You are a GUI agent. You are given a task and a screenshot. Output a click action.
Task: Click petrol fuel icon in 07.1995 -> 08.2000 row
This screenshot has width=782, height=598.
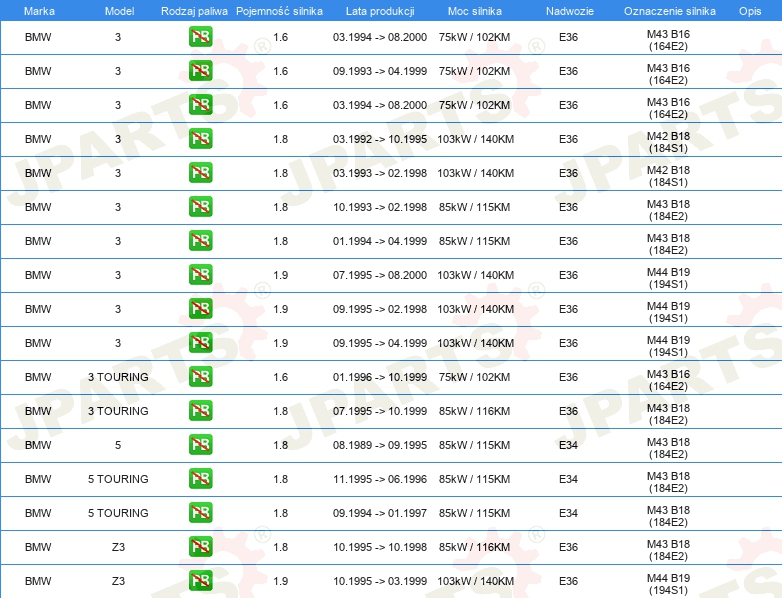pyautogui.click(x=200, y=274)
